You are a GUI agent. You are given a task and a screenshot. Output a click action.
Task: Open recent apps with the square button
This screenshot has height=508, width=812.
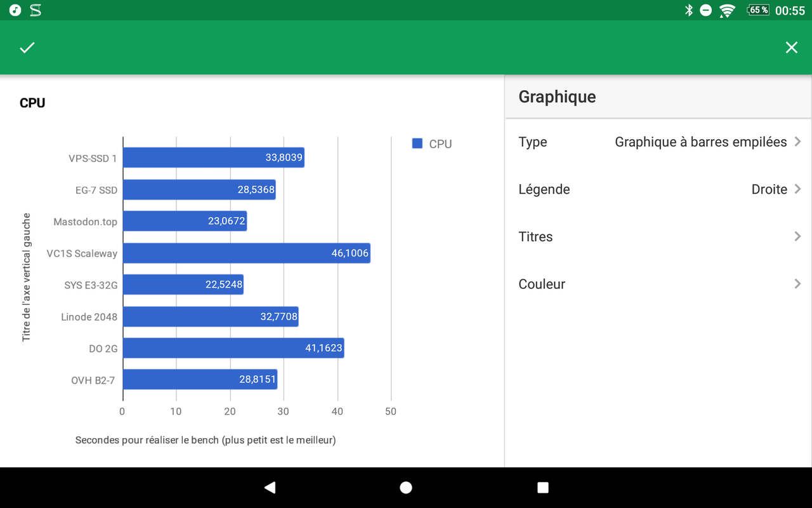542,487
